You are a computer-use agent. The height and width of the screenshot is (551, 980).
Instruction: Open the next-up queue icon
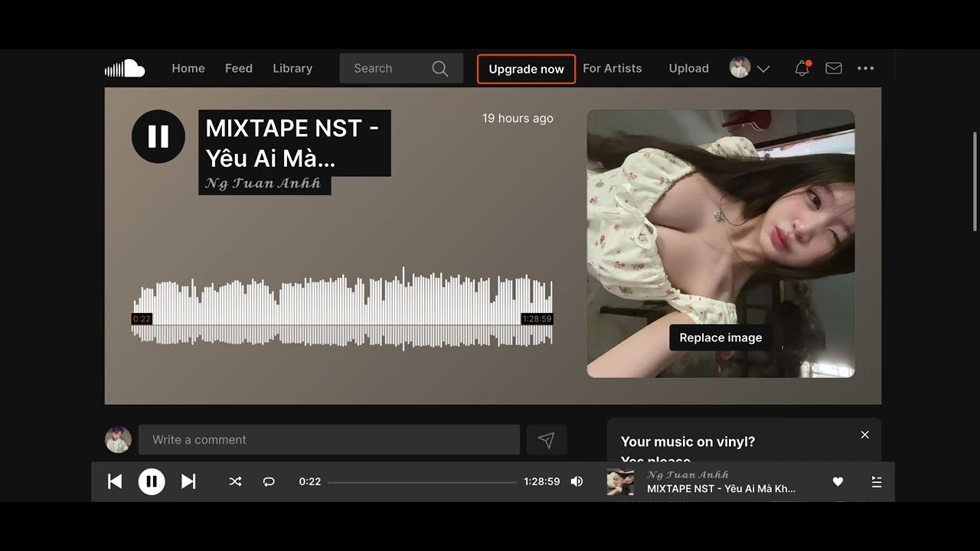point(877,481)
